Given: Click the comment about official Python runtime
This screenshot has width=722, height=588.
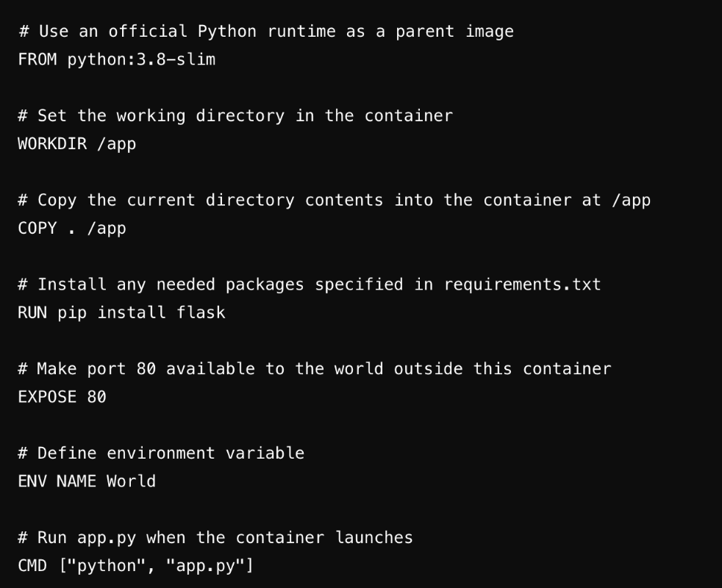Looking at the screenshot, I should point(266,32).
